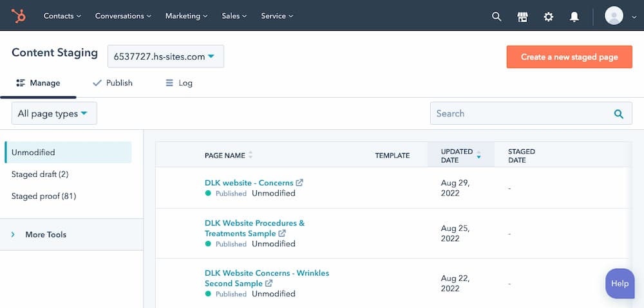Click the HubSpot sprocket logo
Viewport: 644px width, 308px height.
point(19,15)
